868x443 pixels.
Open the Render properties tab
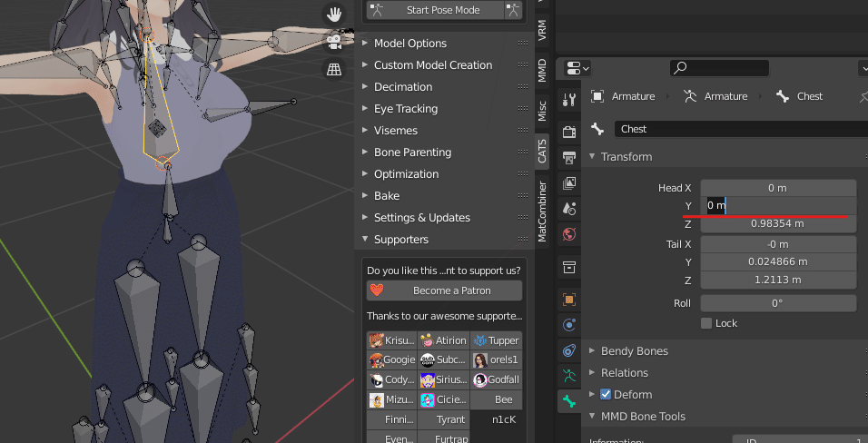click(x=569, y=132)
